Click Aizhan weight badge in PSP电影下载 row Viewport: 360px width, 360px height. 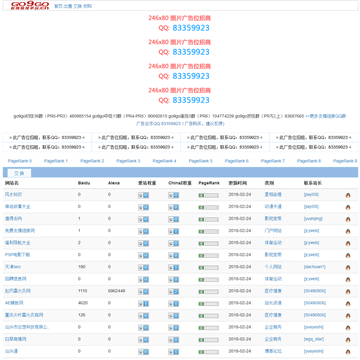click(143, 255)
